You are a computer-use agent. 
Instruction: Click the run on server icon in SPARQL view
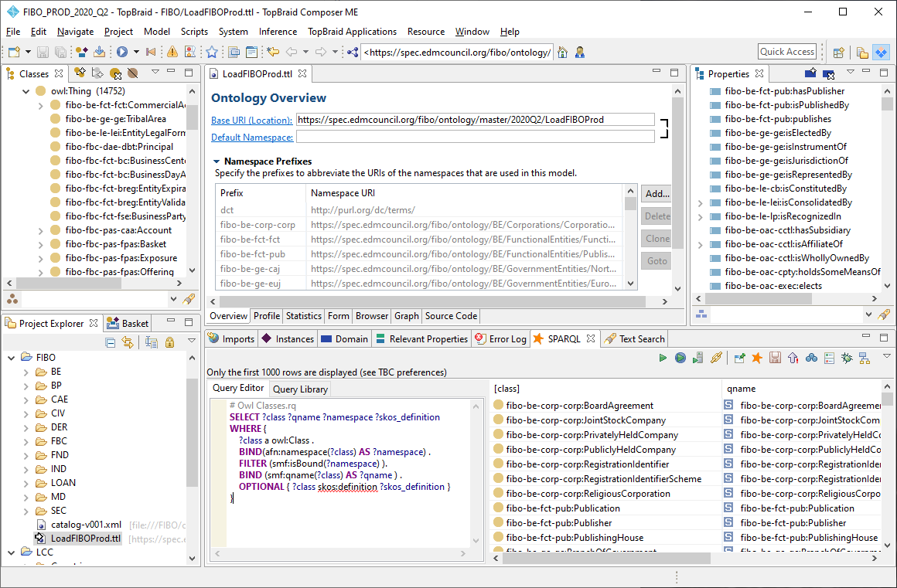(698, 358)
